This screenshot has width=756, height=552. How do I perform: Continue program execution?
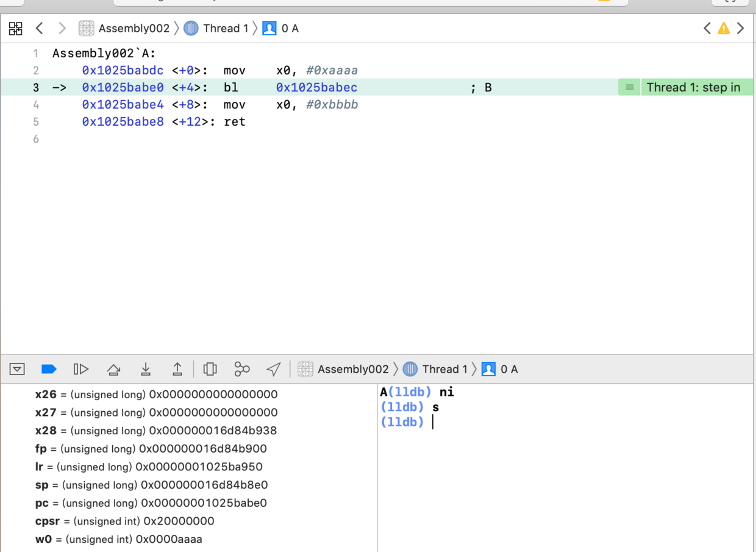[81, 369]
